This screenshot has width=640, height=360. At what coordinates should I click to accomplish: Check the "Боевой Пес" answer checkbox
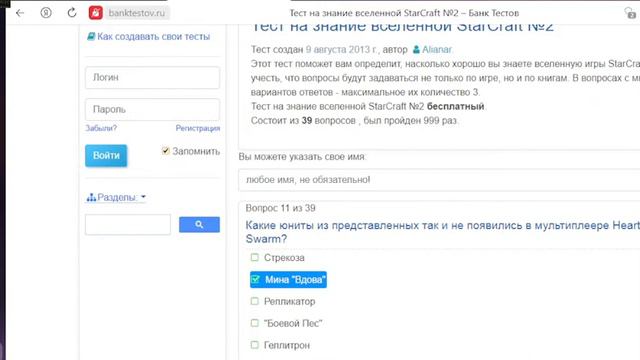[x=255, y=323]
